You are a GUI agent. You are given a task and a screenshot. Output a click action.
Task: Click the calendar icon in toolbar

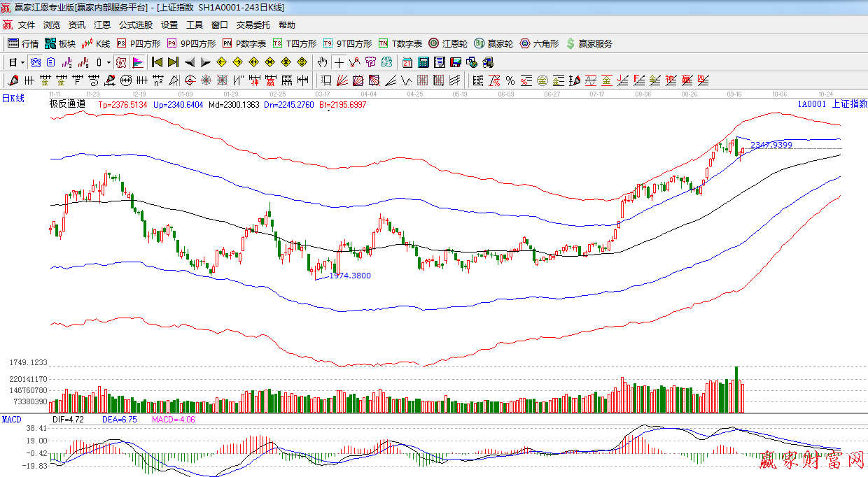407,62
